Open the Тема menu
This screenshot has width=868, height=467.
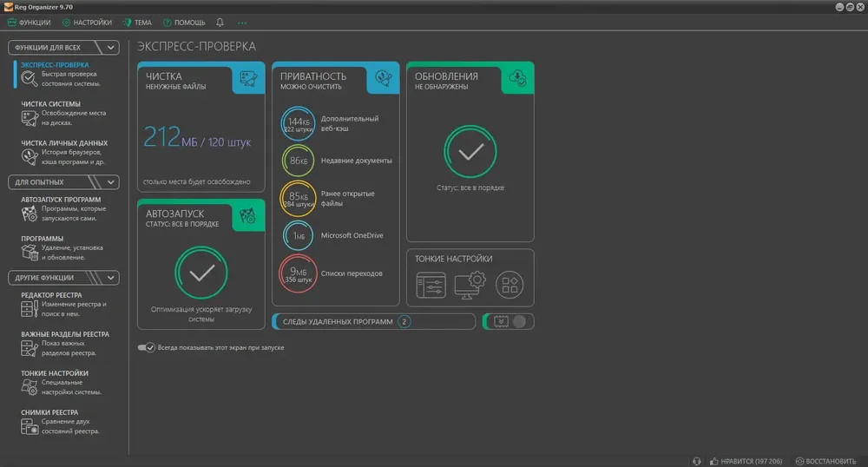click(x=137, y=22)
